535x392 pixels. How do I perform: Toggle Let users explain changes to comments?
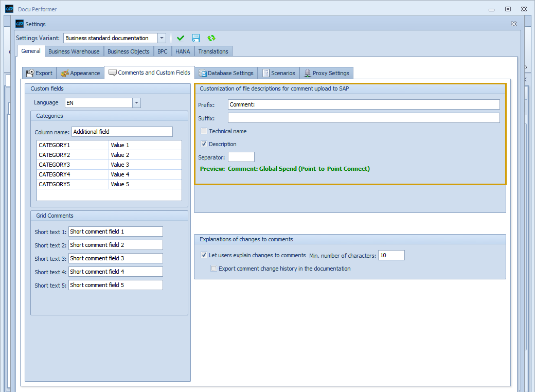click(x=204, y=255)
